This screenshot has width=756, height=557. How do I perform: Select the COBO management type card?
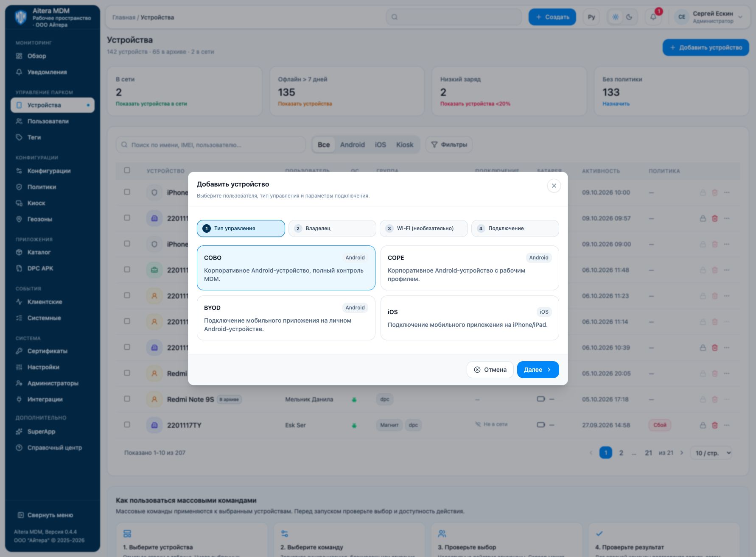click(286, 268)
